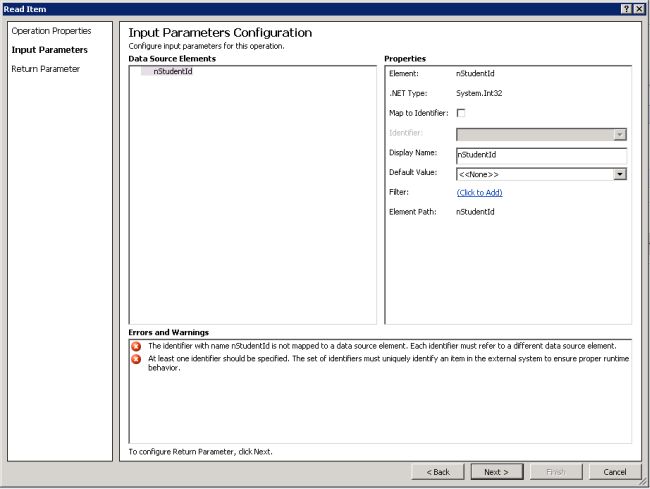Open the Default Value dropdown
The width and height of the screenshot is (650, 489).
pos(620,173)
